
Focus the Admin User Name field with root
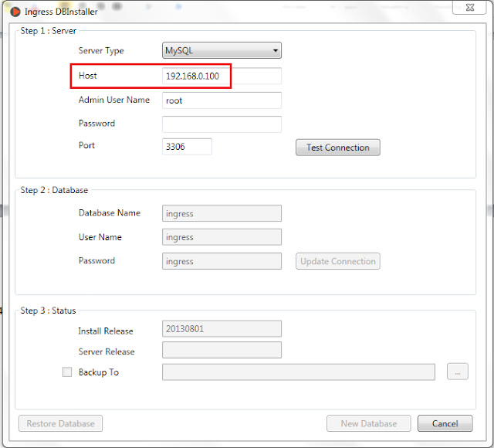click(222, 100)
